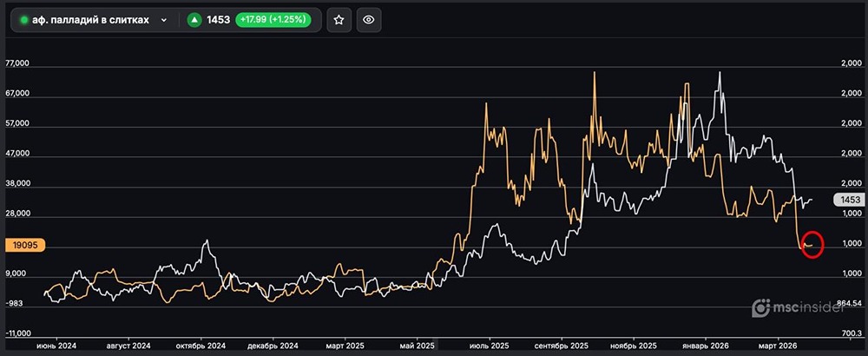The height and width of the screenshot is (356, 868).
Task: Click the chevron arrow beside the instrument name
Action: (x=164, y=20)
